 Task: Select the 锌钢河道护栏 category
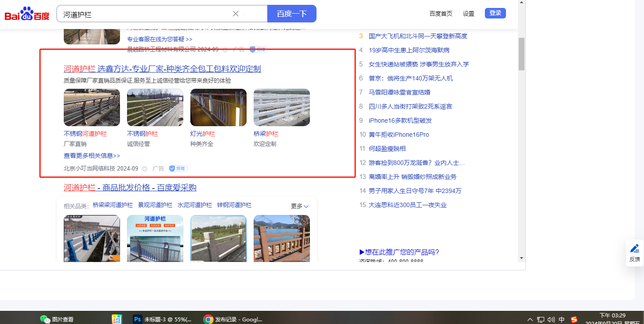click(234, 205)
